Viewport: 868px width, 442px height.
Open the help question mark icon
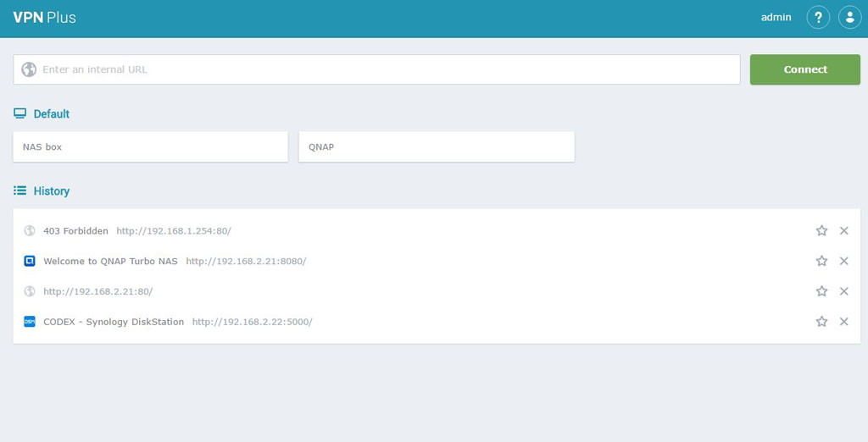click(x=818, y=17)
